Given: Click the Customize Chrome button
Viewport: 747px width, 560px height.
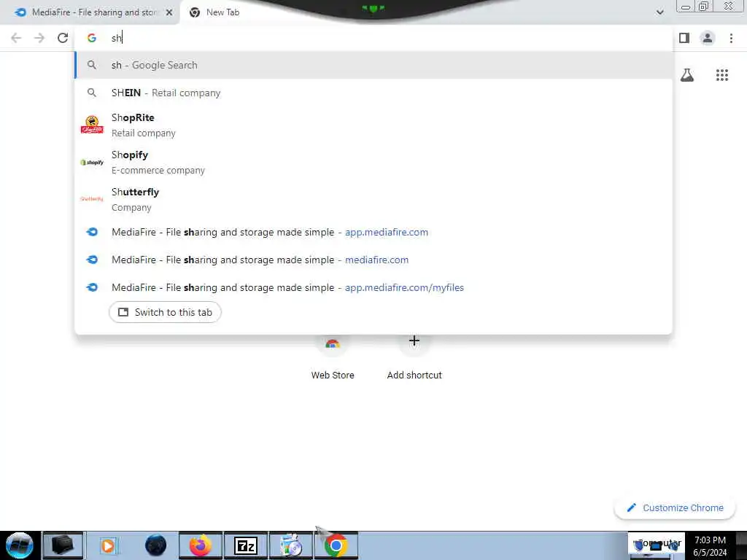Looking at the screenshot, I should (675, 507).
